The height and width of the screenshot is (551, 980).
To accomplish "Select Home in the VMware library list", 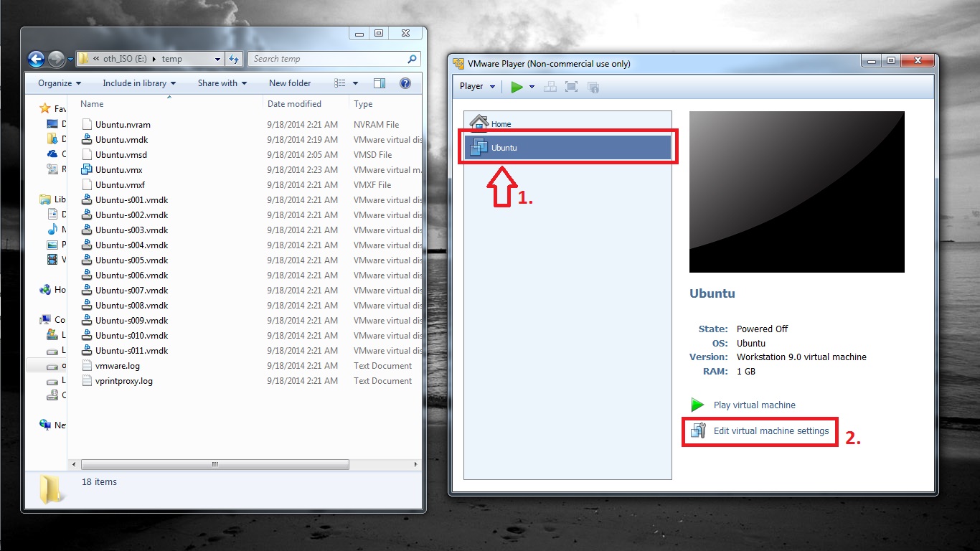I will (567, 123).
